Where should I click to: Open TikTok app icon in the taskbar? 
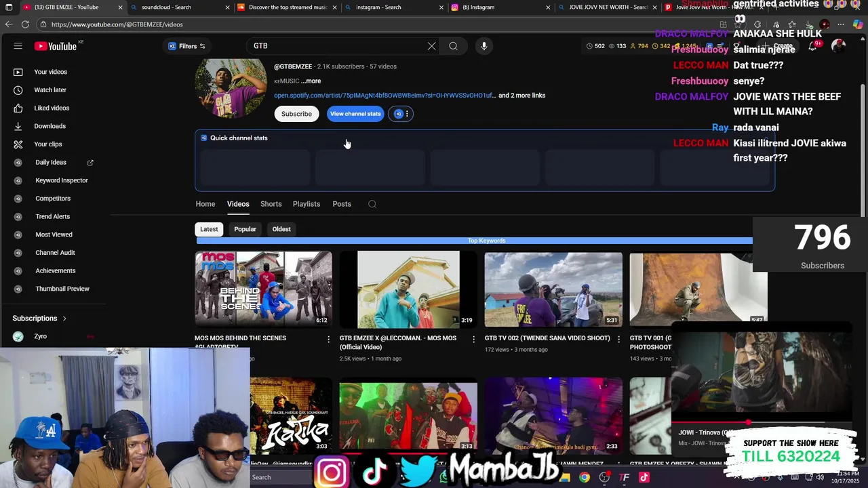point(644,477)
